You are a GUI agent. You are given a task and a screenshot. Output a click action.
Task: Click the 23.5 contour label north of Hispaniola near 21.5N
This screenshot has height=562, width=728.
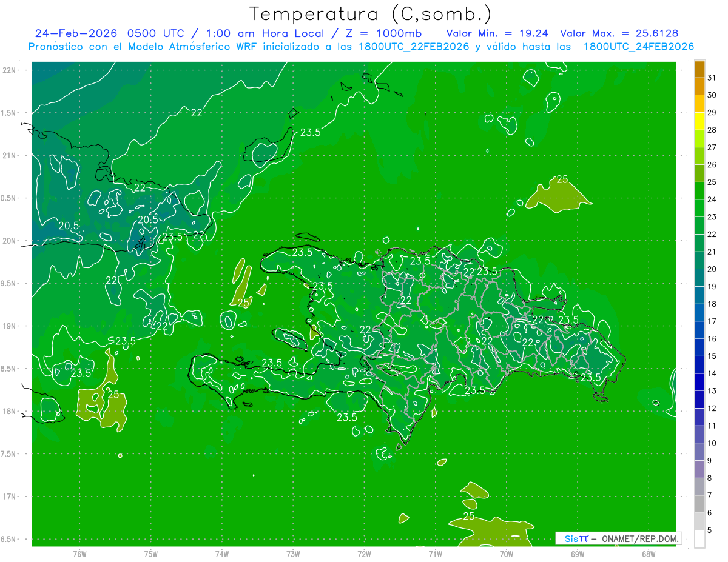pyautogui.click(x=311, y=132)
